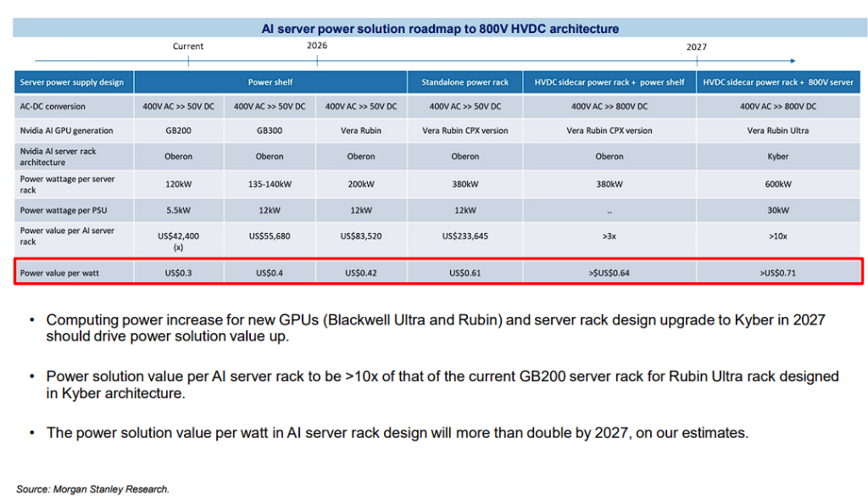868x499 pixels.
Task: Click the '>US$0.71' highlighted cell
Action: pos(777,273)
